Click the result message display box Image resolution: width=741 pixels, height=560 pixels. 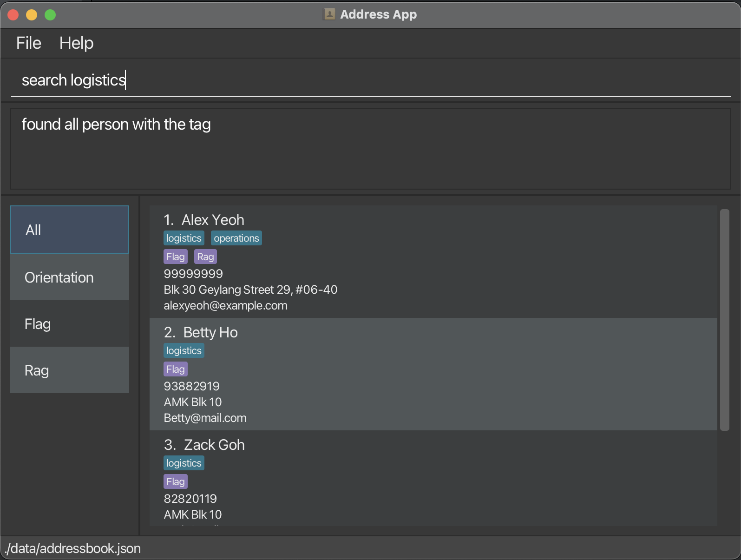click(x=370, y=149)
